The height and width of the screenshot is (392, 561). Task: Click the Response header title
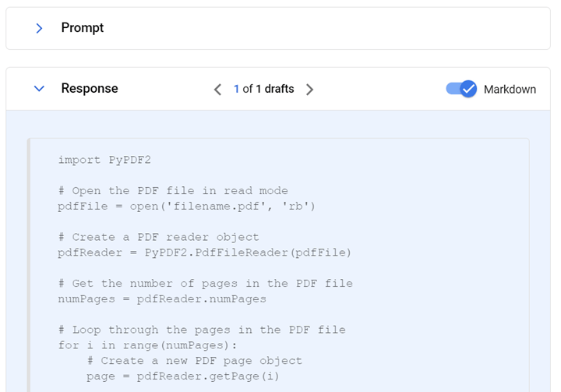click(x=90, y=89)
